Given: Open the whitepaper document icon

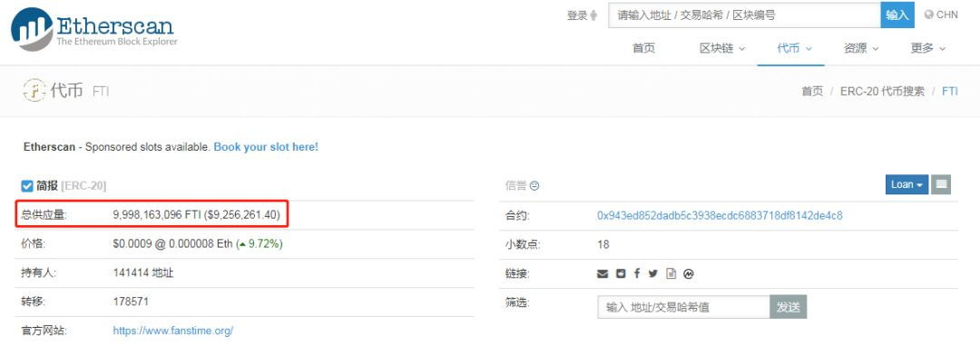Looking at the screenshot, I should pyautogui.click(x=671, y=273).
